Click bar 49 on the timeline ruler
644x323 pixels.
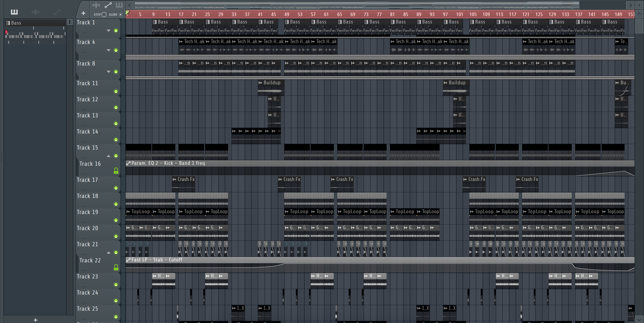pyautogui.click(x=287, y=15)
